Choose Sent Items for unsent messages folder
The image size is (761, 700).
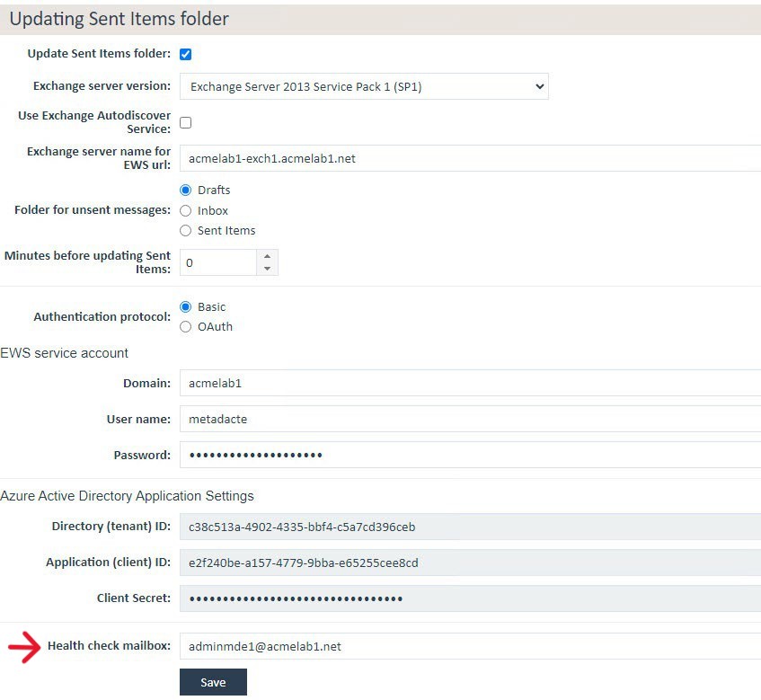tap(186, 231)
